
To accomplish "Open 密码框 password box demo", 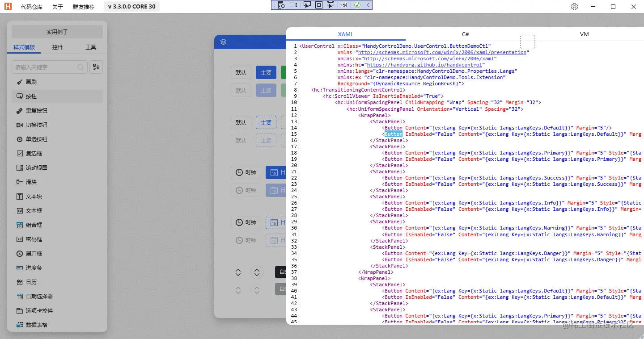I will (x=57, y=239).
